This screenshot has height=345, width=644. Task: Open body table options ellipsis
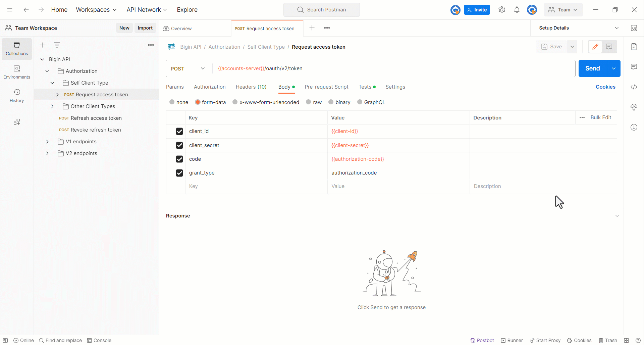pyautogui.click(x=582, y=117)
